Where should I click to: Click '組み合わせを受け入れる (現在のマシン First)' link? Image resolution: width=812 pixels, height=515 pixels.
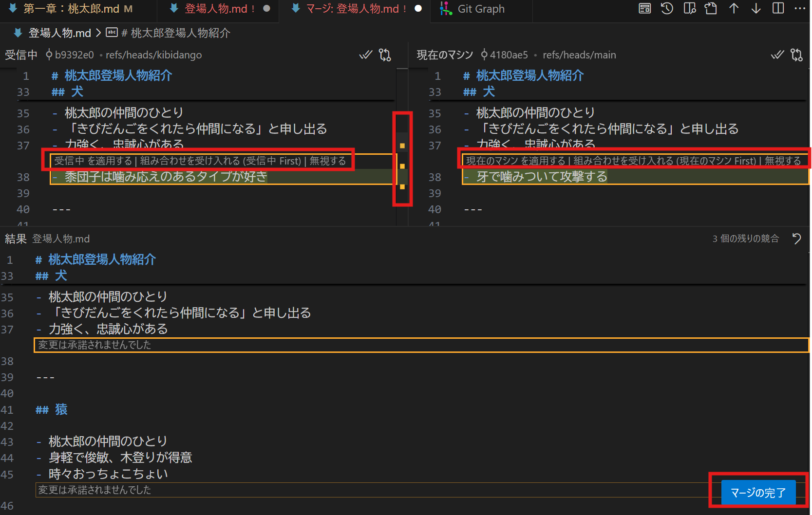point(665,161)
